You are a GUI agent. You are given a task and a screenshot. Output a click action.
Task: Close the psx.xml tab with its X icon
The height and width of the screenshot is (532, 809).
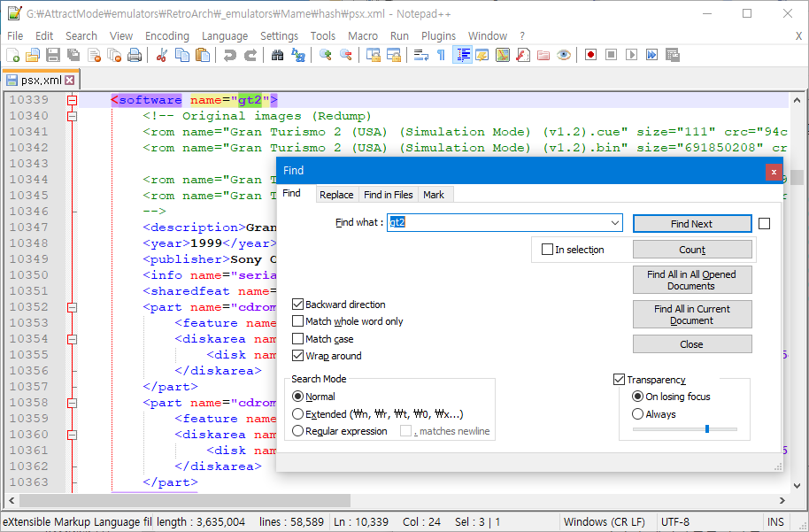(70, 80)
